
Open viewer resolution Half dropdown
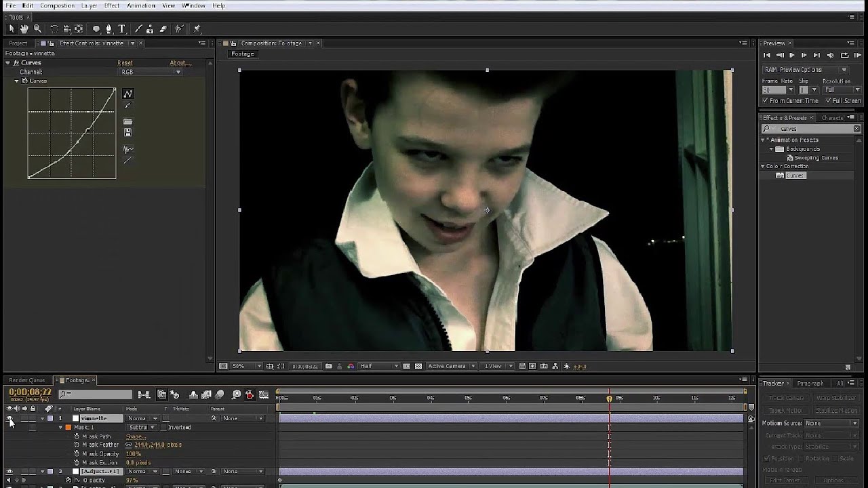click(379, 366)
